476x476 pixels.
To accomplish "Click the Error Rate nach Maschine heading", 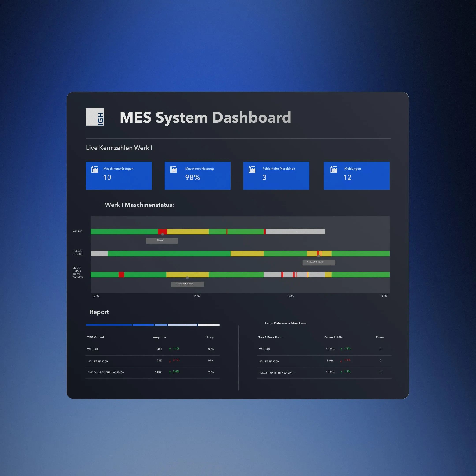I will point(285,323).
